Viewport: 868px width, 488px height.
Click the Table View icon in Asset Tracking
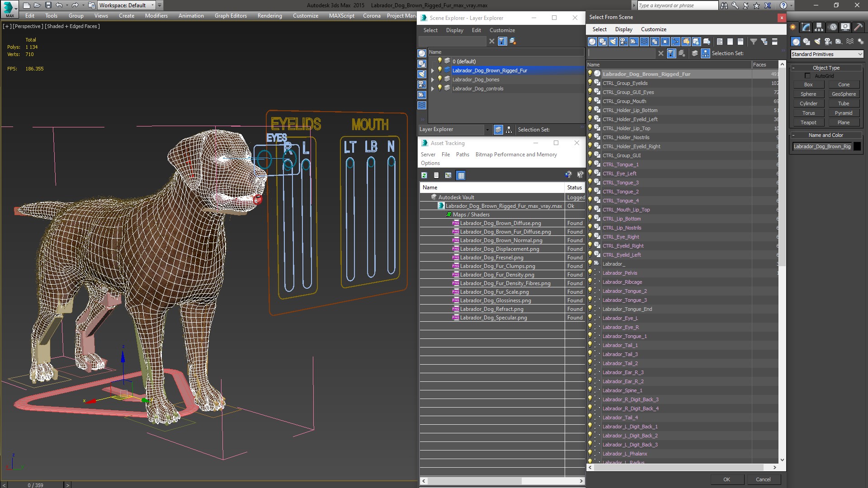(461, 175)
